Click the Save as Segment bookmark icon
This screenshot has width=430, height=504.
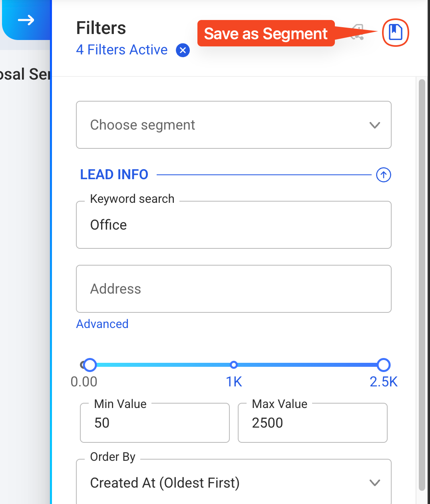point(395,32)
